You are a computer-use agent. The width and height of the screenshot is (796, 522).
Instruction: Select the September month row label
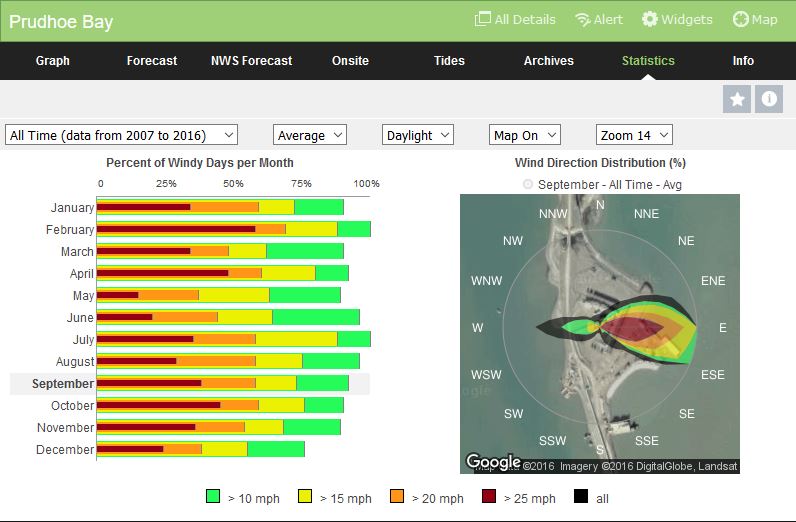coord(62,384)
